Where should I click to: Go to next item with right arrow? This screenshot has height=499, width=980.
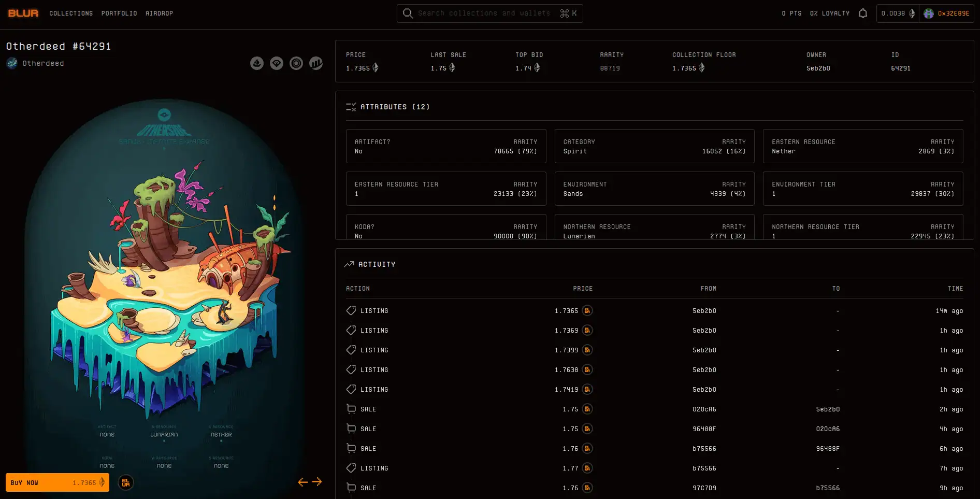tap(317, 482)
